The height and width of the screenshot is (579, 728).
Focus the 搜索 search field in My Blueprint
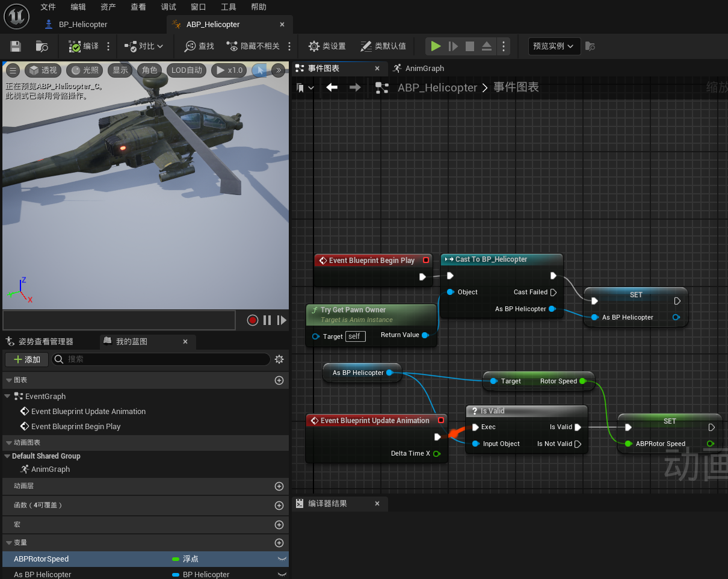point(161,359)
